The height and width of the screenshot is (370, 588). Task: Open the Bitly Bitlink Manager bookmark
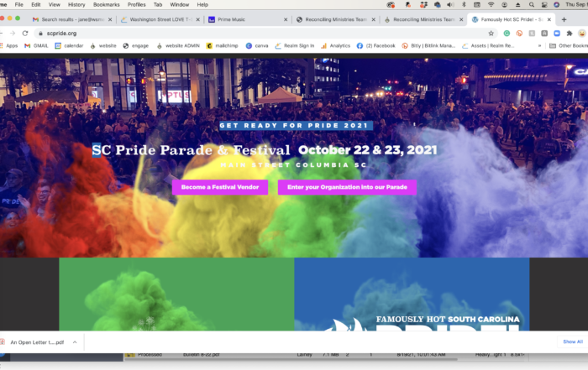[428, 45]
